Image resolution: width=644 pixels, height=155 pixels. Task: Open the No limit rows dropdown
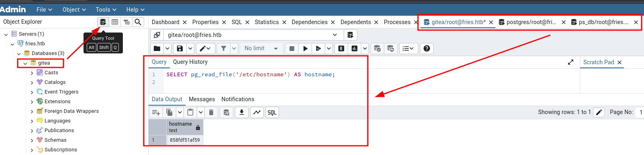[x=261, y=49]
